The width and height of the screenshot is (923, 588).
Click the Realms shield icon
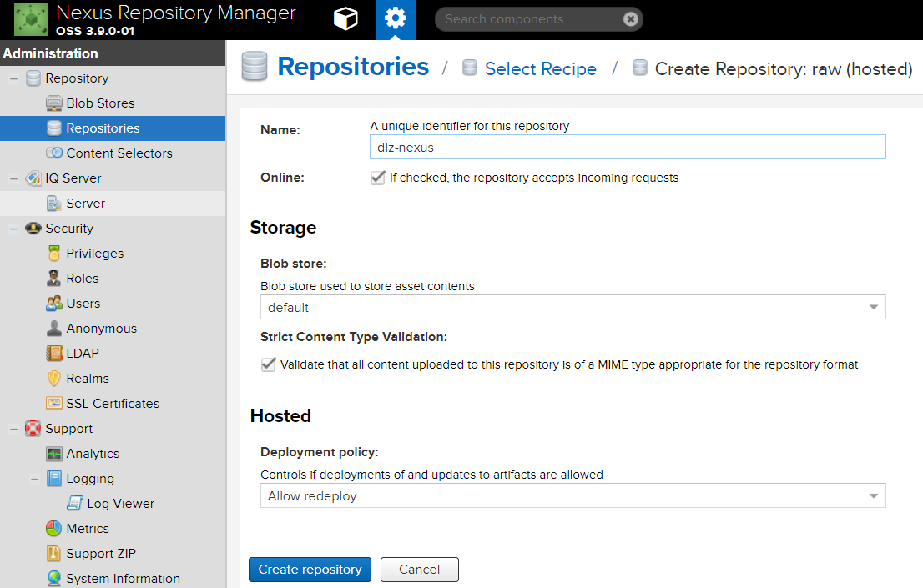[54, 379]
